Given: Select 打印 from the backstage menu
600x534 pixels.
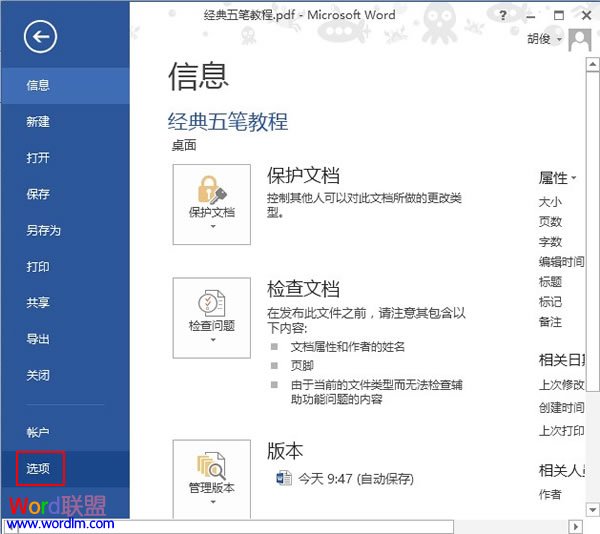Looking at the screenshot, I should pyautogui.click(x=38, y=267).
